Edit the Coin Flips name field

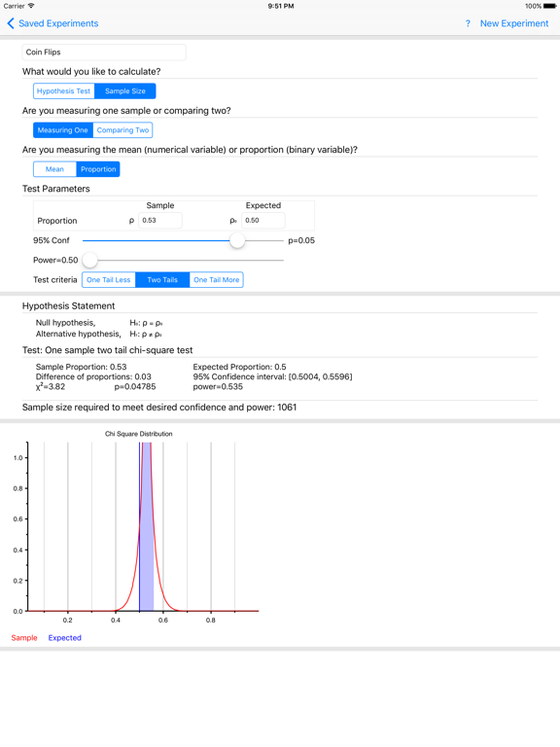104,52
